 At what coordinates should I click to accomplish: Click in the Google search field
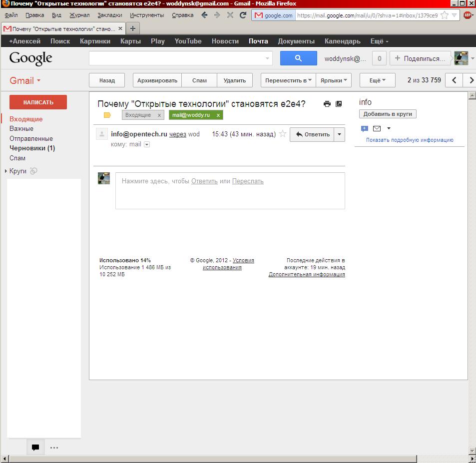click(x=181, y=58)
